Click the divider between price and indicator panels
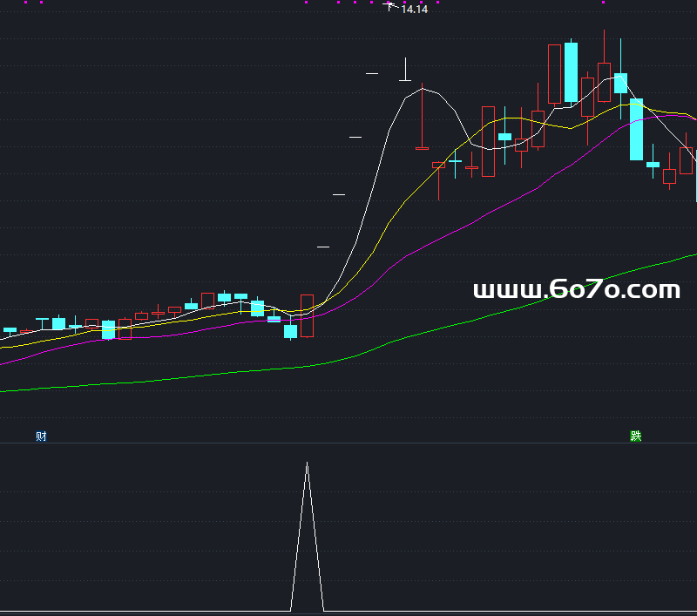This screenshot has width=697, height=616. click(348, 443)
